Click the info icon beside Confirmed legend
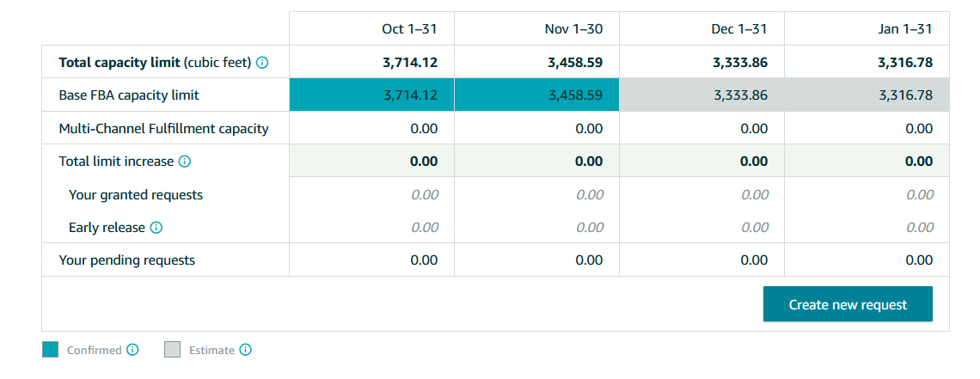The width and height of the screenshot is (980, 379). [x=132, y=350]
